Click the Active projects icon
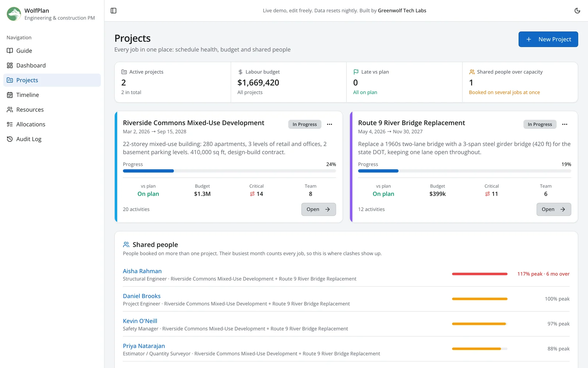Screen dimensions: 588x368 point(124,72)
